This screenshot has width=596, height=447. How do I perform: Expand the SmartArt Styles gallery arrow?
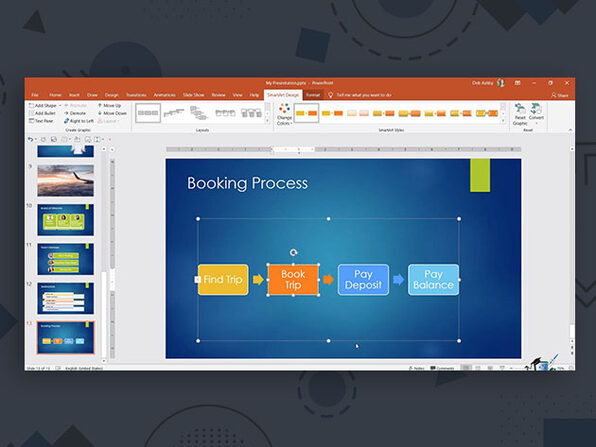coord(503,121)
